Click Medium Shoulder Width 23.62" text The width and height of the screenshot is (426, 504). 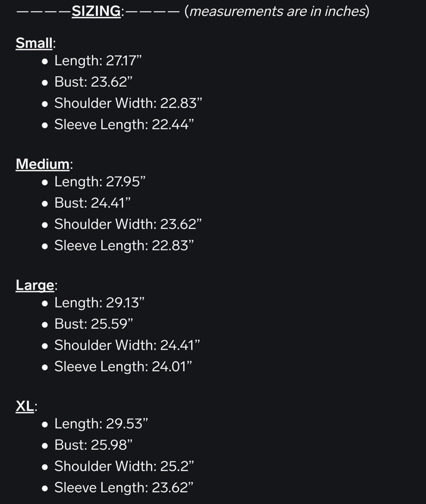pyautogui.click(x=128, y=224)
